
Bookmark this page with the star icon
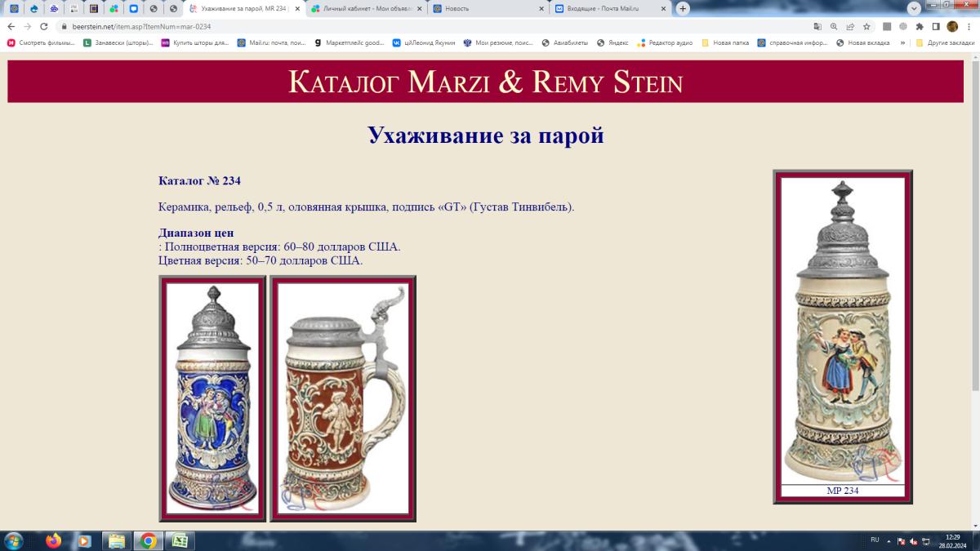click(866, 26)
